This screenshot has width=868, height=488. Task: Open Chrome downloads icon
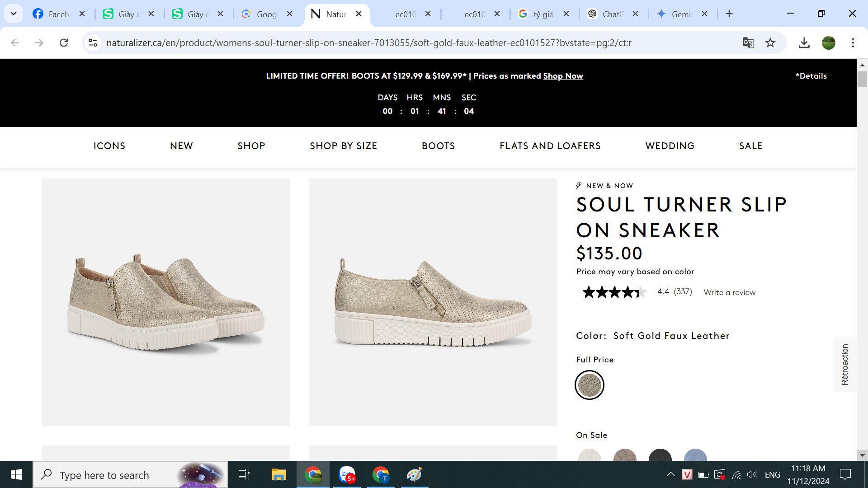point(804,43)
